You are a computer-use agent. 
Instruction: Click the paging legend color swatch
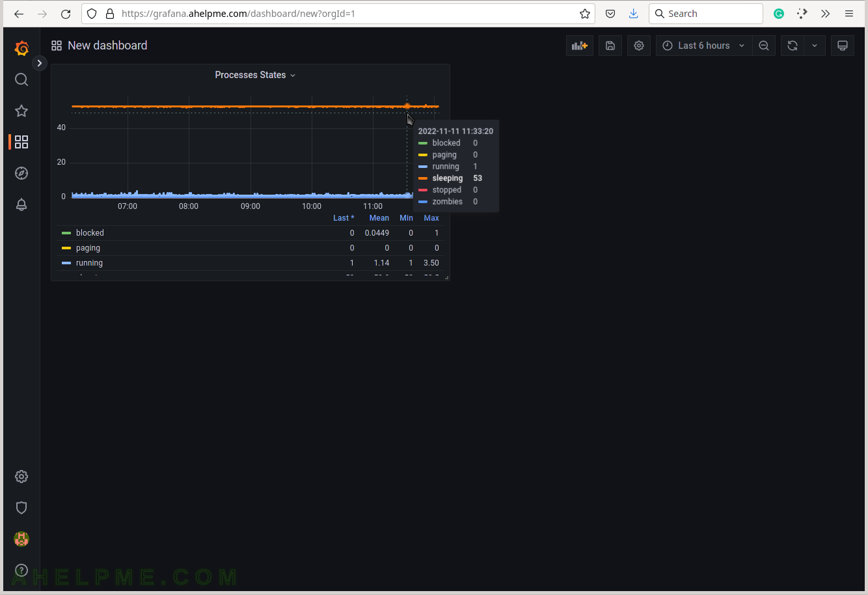coord(66,248)
